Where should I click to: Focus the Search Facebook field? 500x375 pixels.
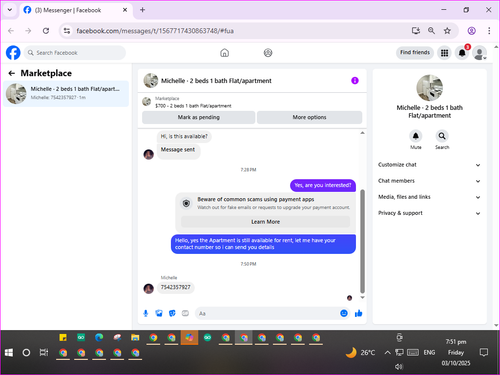(x=75, y=53)
